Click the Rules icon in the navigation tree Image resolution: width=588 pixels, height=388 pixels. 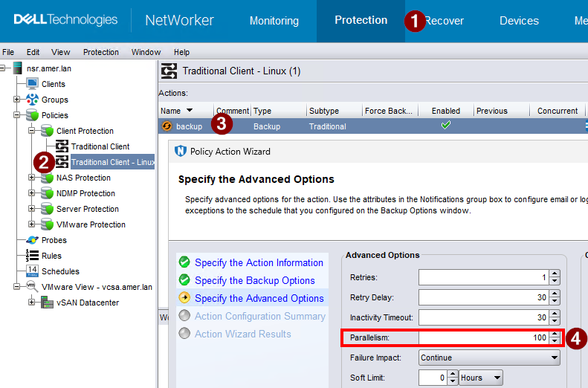[32, 256]
